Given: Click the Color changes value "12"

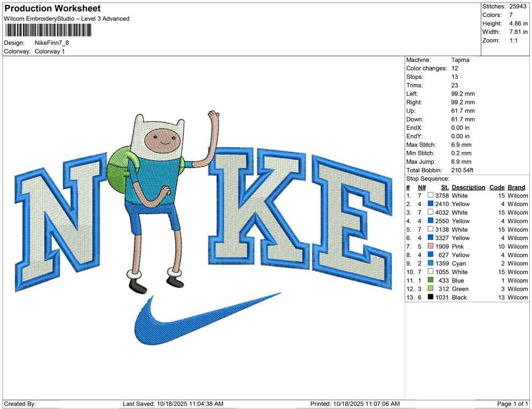Looking at the screenshot, I should (455, 68).
